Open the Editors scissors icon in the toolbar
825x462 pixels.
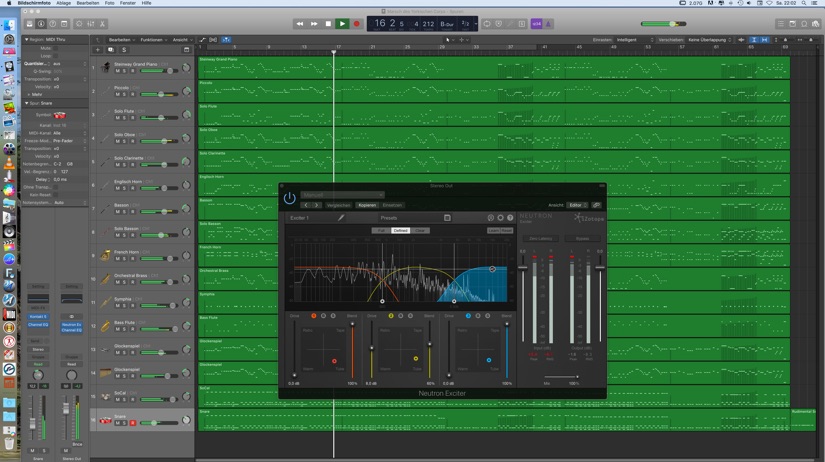click(x=102, y=24)
